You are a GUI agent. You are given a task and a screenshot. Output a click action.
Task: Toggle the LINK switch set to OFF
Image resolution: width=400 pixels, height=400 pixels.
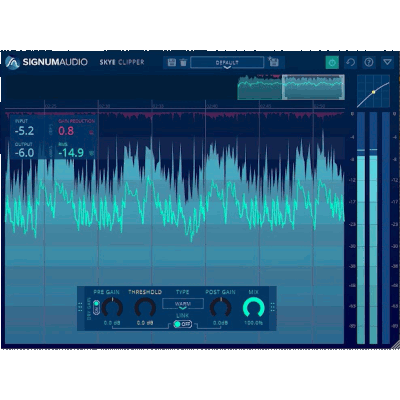point(183,324)
